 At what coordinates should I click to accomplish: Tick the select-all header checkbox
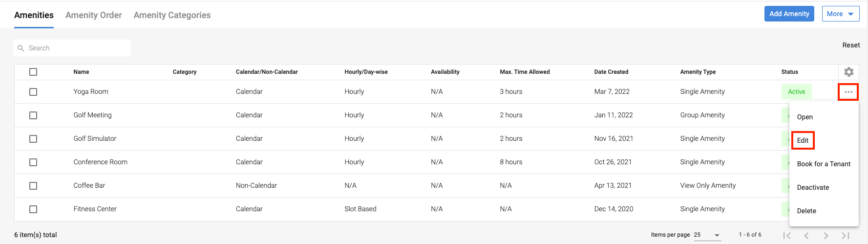coord(33,72)
